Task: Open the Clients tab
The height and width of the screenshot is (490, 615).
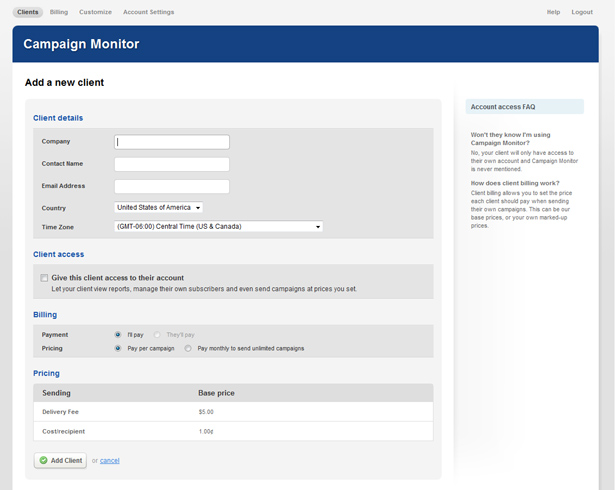Action: [x=27, y=12]
